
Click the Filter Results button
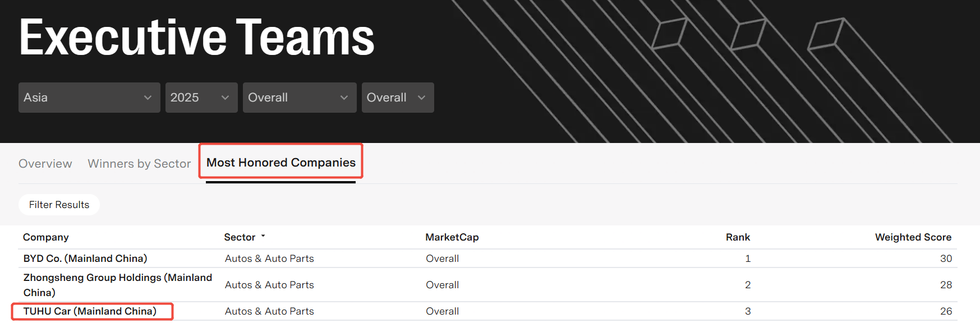tap(59, 205)
